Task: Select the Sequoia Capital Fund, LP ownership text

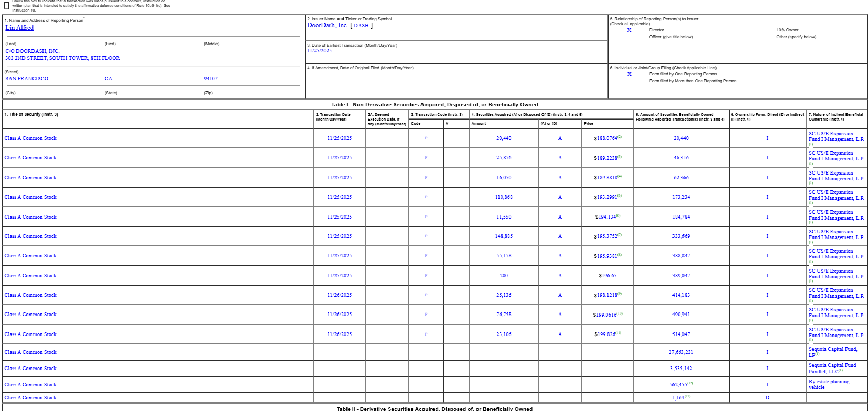Action: (x=833, y=352)
